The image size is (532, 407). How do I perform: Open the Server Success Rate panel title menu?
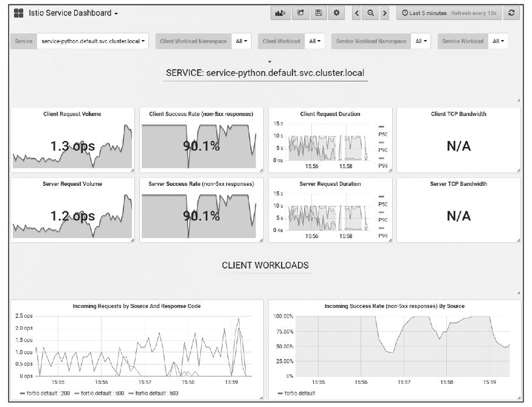[201, 183]
